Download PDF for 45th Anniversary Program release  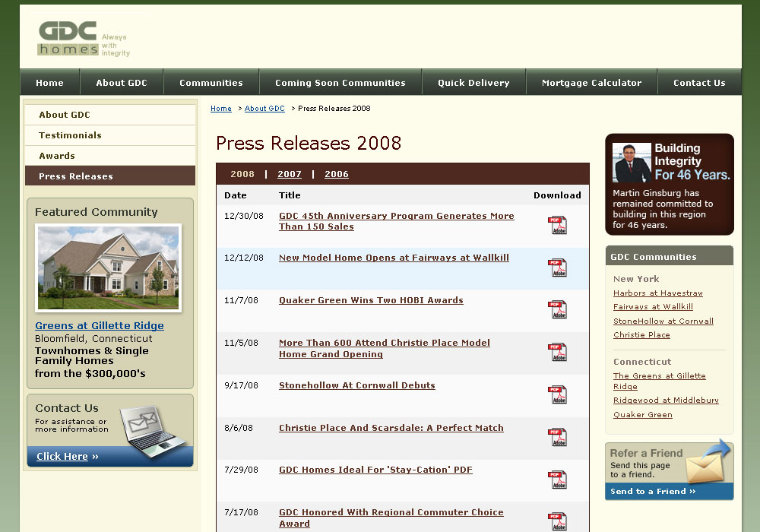557,225
